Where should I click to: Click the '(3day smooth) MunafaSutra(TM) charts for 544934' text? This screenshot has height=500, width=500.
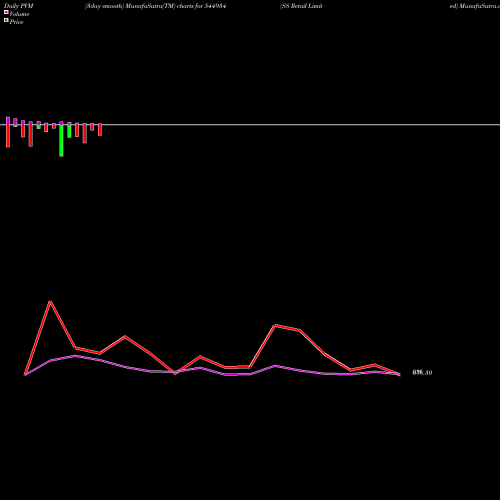tap(155, 6)
